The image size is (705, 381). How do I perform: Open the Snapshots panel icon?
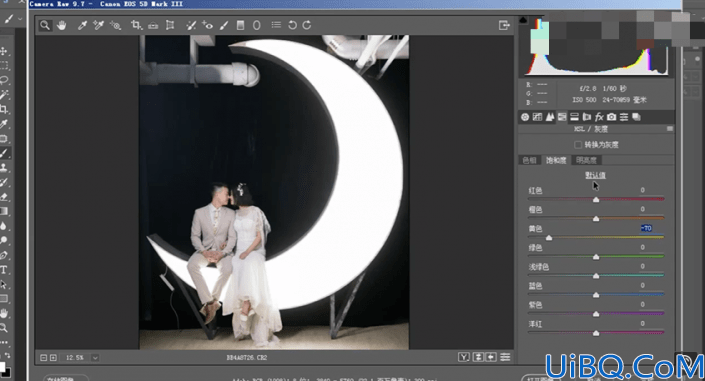(636, 117)
